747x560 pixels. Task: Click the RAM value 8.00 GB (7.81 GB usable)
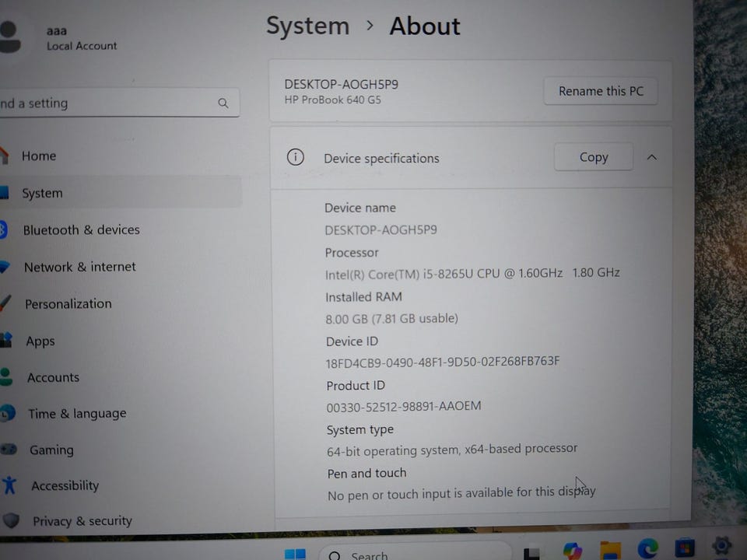coord(391,319)
